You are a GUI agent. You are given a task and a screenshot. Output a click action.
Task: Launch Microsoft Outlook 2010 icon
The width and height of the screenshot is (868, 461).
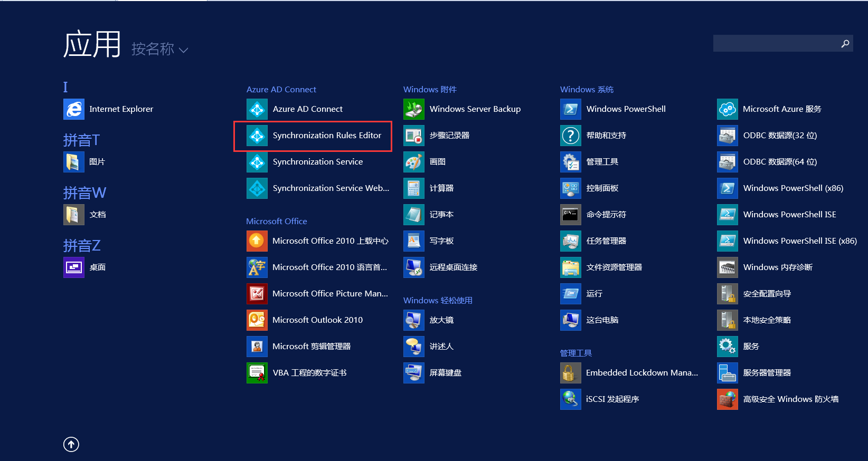click(257, 320)
